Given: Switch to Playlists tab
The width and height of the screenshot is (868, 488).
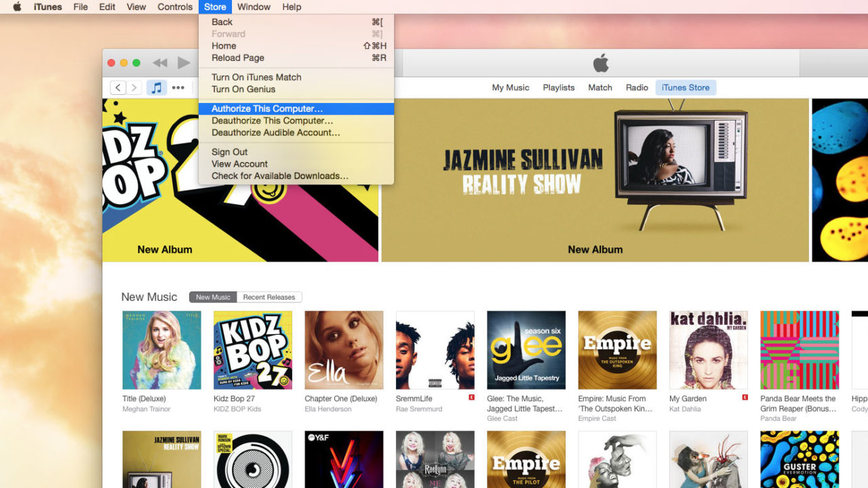Looking at the screenshot, I should tap(559, 87).
